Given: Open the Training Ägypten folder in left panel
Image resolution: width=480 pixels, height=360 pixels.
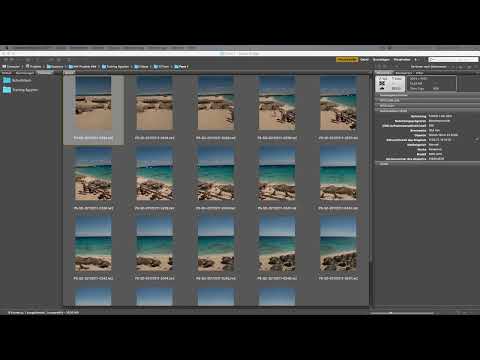Looking at the screenshot, I should click(x=21, y=90).
